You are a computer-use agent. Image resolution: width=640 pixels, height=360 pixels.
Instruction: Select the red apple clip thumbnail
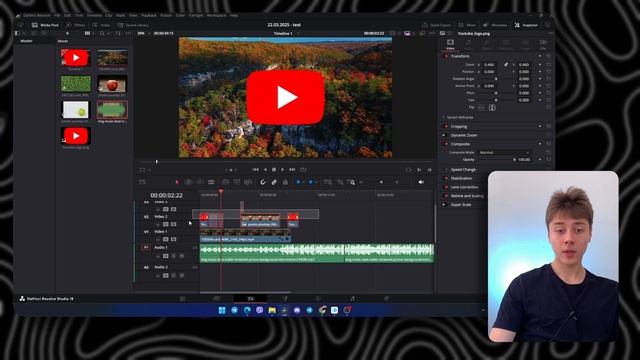click(112, 84)
